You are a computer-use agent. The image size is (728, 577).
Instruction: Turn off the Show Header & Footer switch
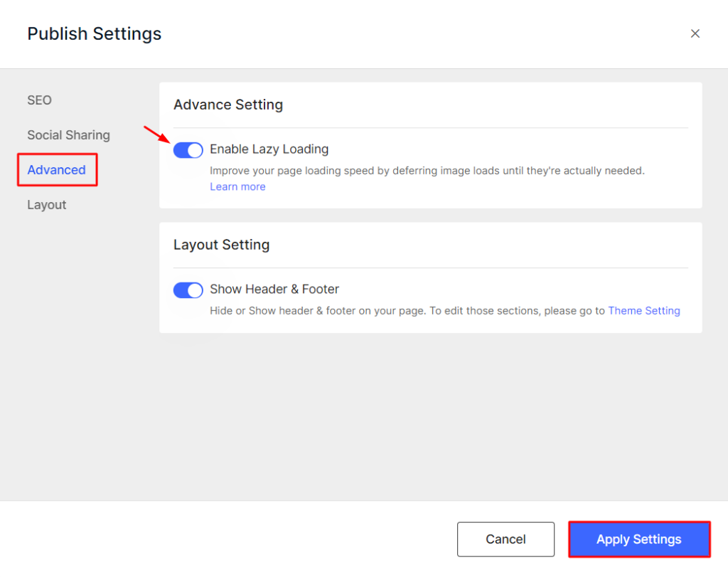click(188, 290)
